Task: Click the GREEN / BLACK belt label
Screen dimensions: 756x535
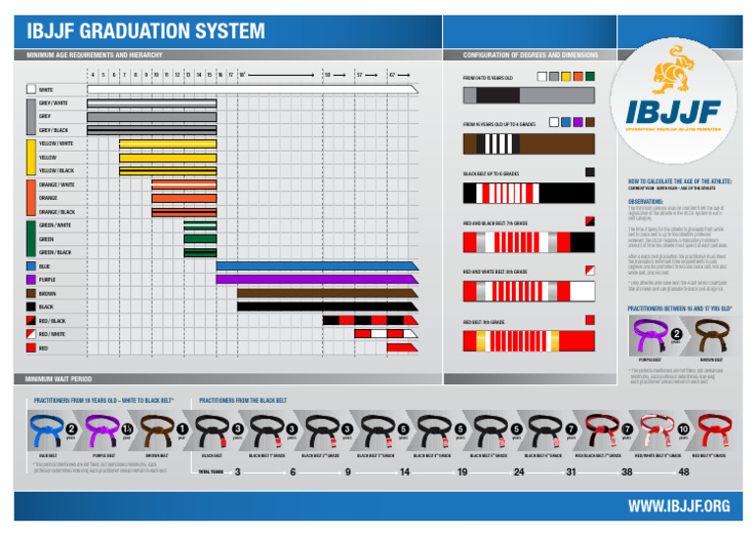Action: point(55,252)
